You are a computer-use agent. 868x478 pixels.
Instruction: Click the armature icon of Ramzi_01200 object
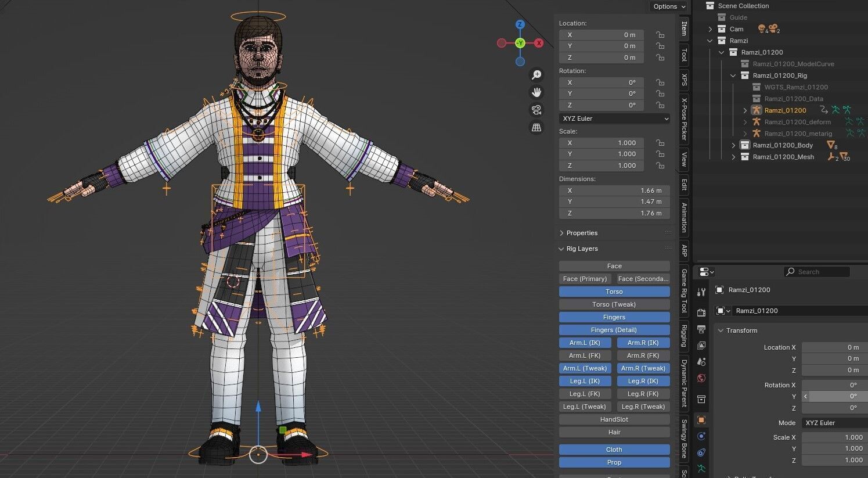tap(756, 110)
